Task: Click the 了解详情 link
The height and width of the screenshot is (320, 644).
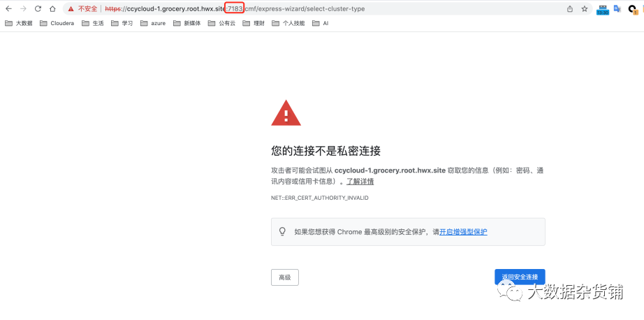Action: click(x=360, y=181)
